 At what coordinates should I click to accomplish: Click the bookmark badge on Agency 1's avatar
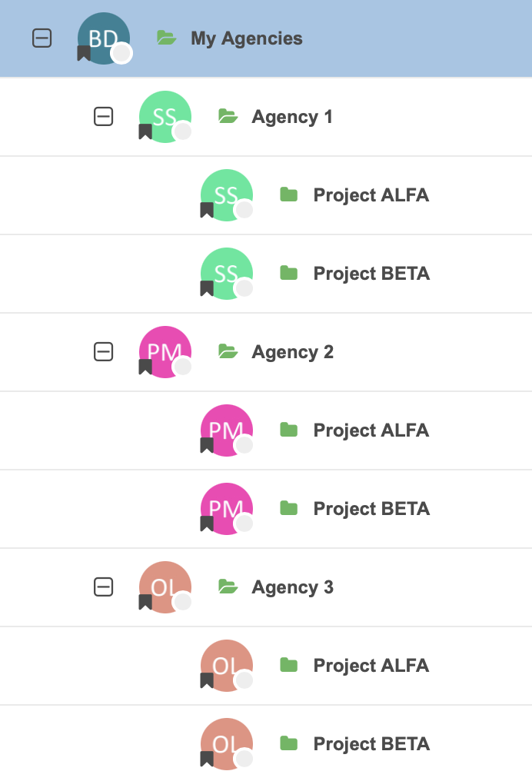[x=145, y=132]
